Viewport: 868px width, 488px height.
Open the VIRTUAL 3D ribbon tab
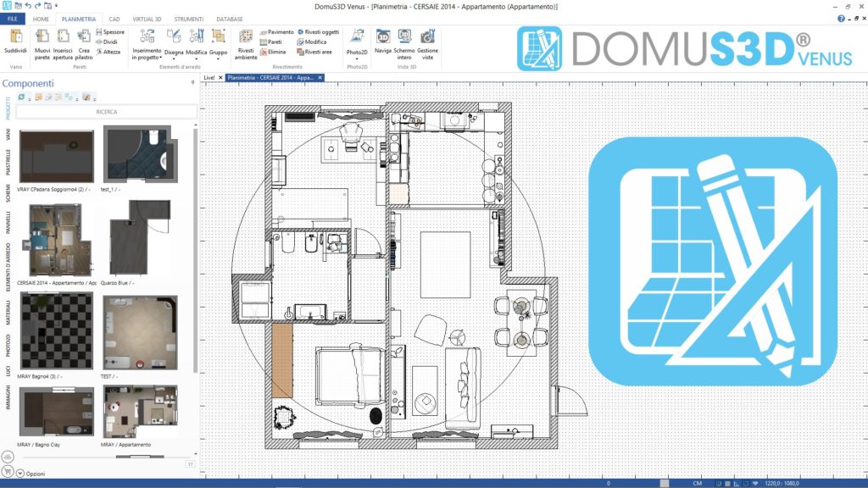pyautogui.click(x=147, y=19)
